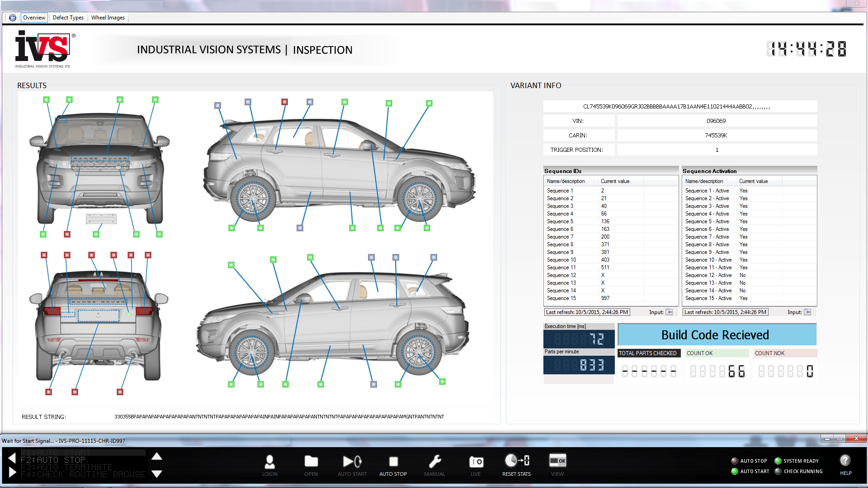Viewport: 868px width, 488px height.
Task: Click Sequence IDs Input arrow button
Action: tap(669, 312)
